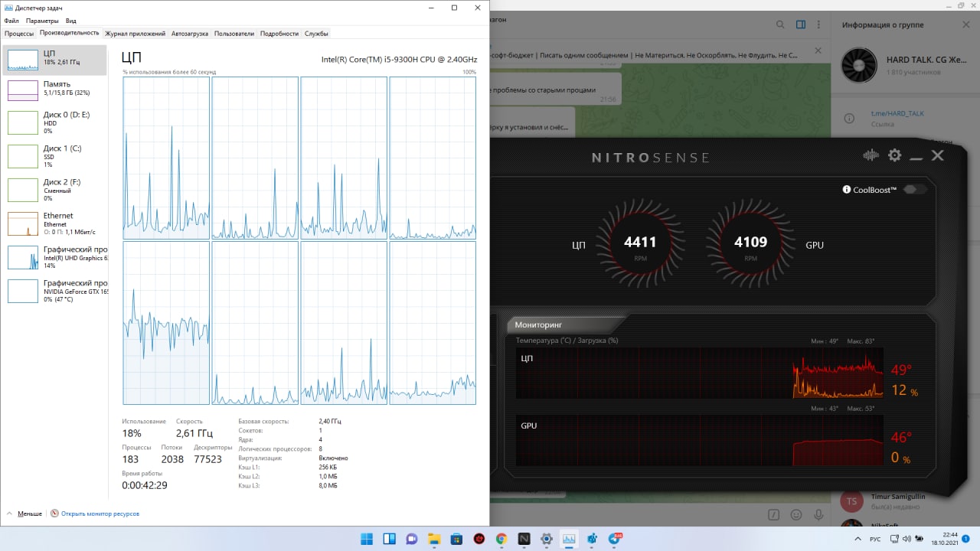Image resolution: width=980 pixels, height=551 pixels.
Task: Open NitroSense settings gear
Action: point(894,155)
